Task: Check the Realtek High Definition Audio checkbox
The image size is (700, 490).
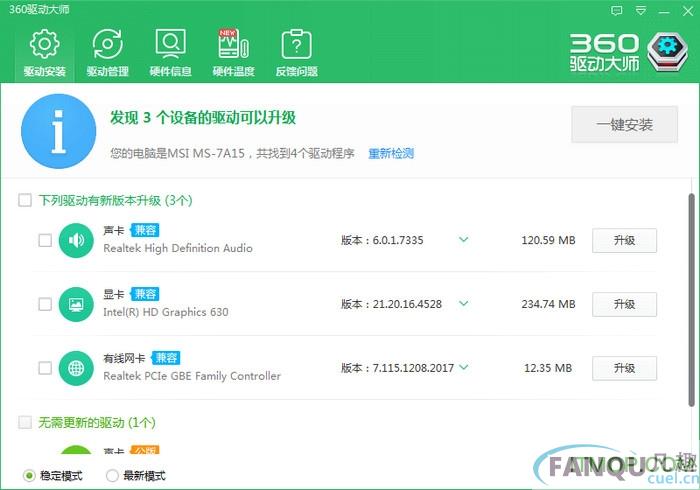Action: (x=44, y=241)
